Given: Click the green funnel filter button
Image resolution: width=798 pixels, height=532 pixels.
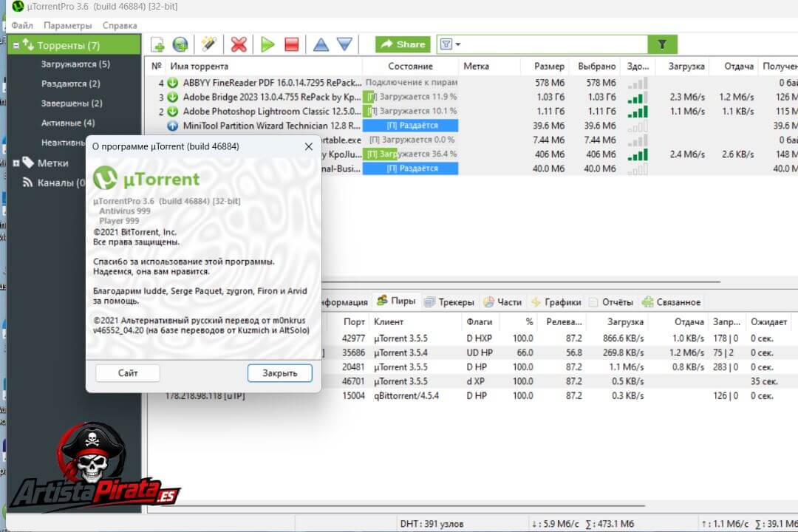Looking at the screenshot, I should [x=662, y=44].
